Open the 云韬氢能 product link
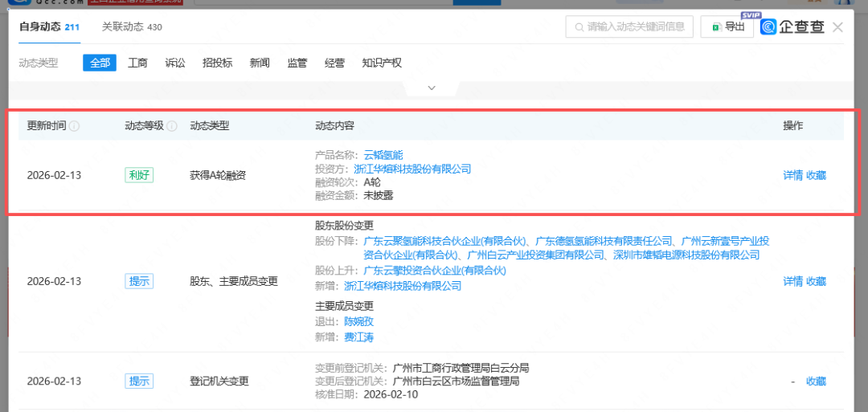The height and width of the screenshot is (412, 868). pyautogui.click(x=383, y=155)
